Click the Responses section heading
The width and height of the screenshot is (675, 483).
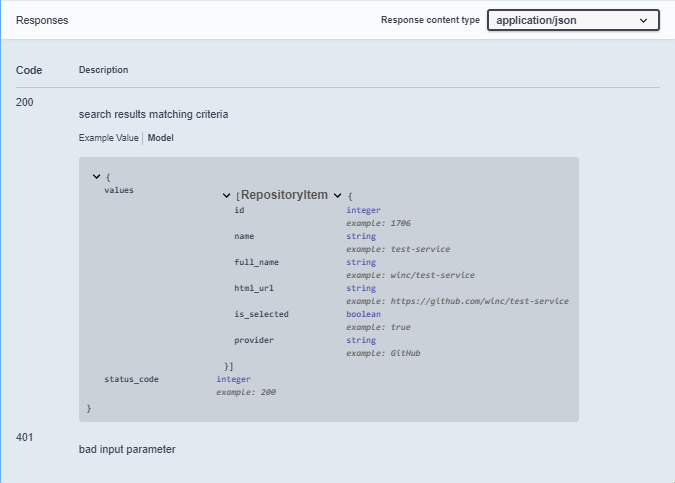click(x=42, y=20)
